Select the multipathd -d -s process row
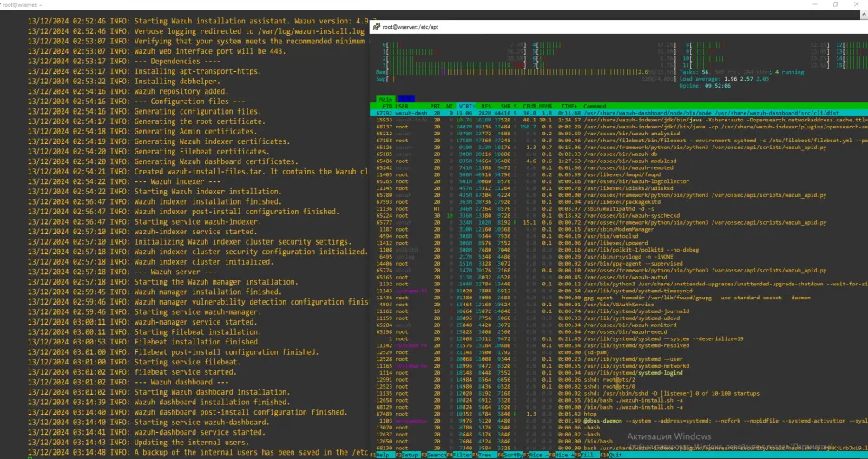Image resolution: width=868 pixels, height=459 pixels. (x=619, y=209)
